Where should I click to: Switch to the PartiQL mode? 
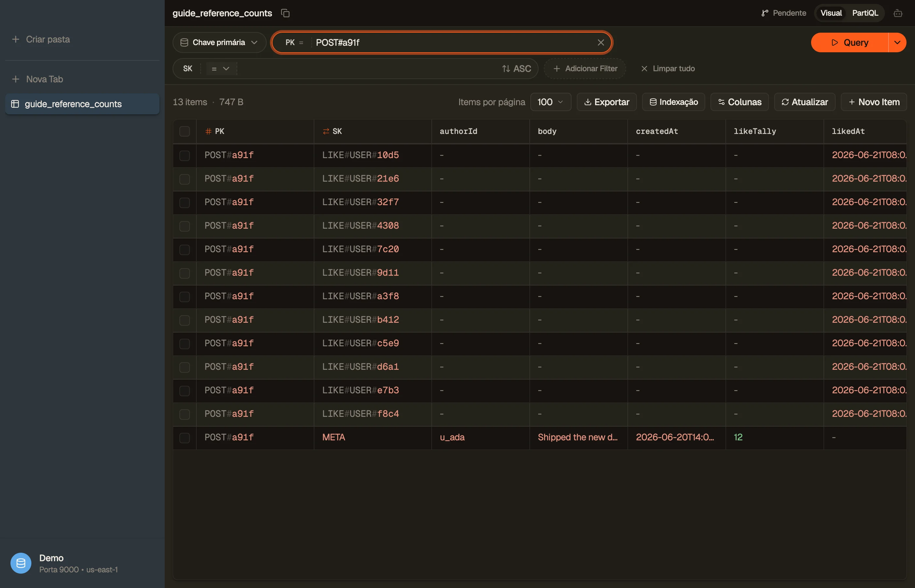(865, 13)
